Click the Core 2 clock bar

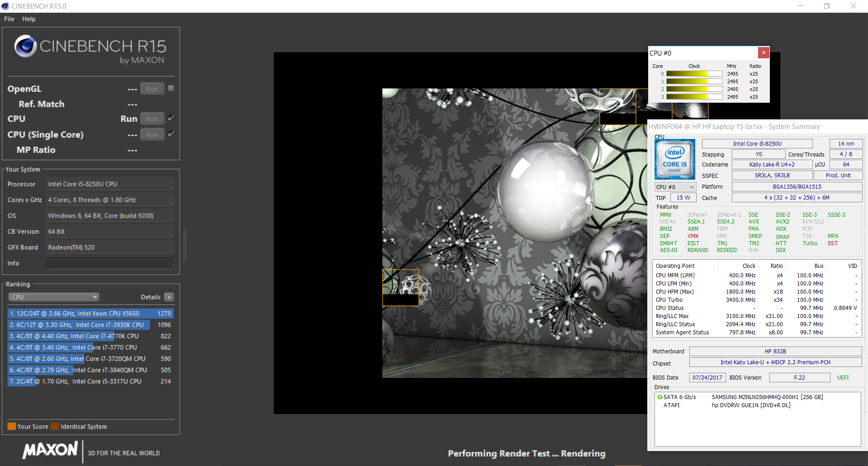click(x=694, y=89)
